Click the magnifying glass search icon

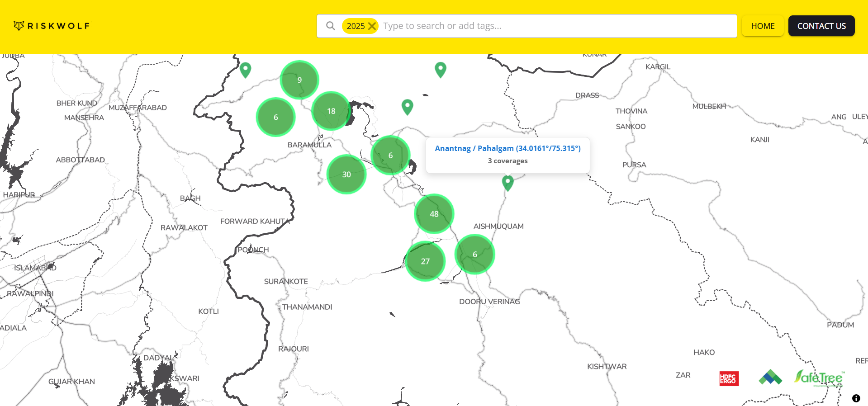click(331, 26)
